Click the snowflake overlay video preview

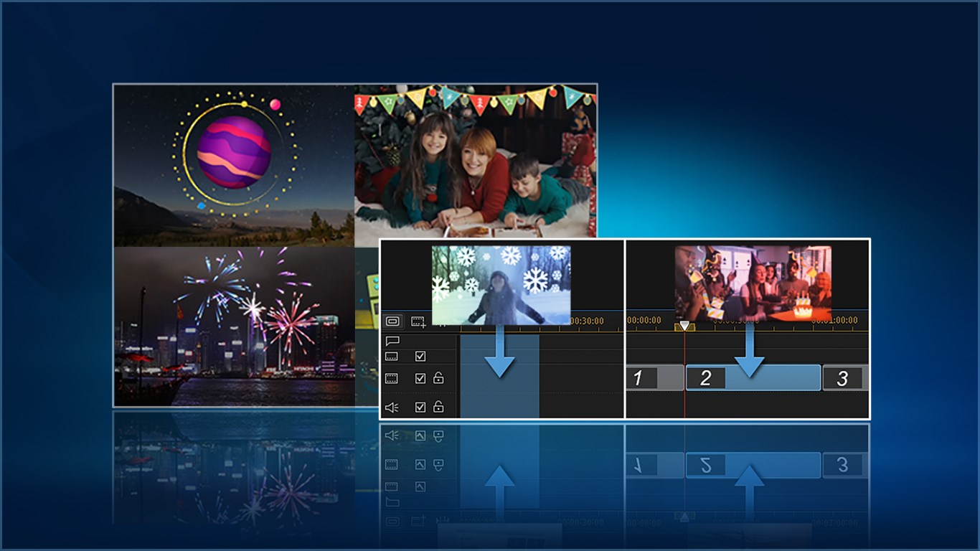click(501, 285)
